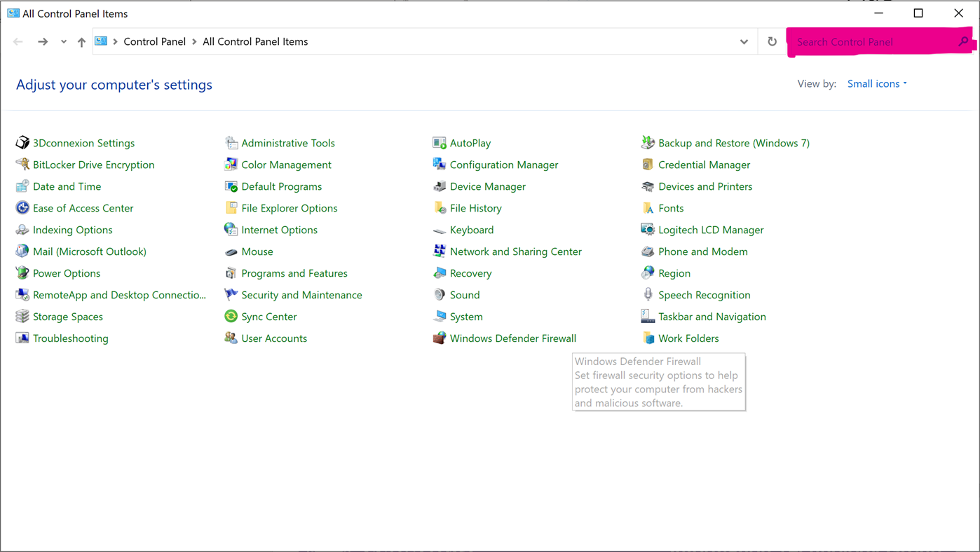This screenshot has height=552, width=980.
Task: Click the Sync Center green icon
Action: point(231,317)
